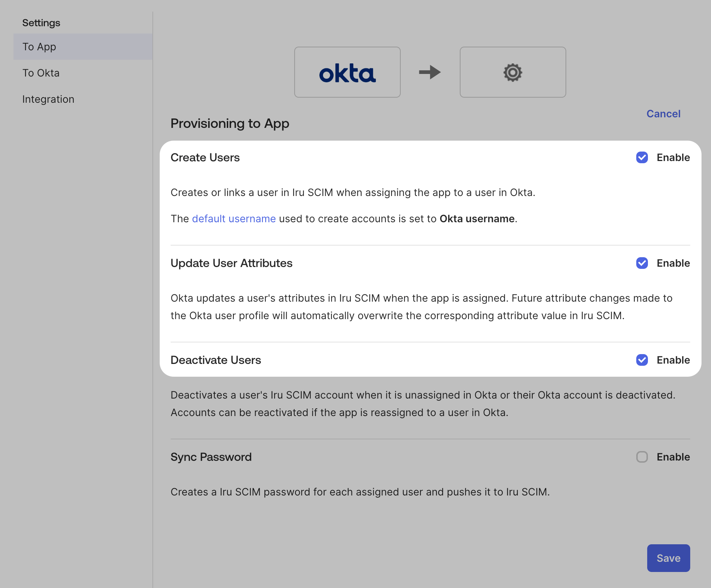This screenshot has height=588, width=711.
Task: Click the Sync Password section title
Action: point(211,457)
